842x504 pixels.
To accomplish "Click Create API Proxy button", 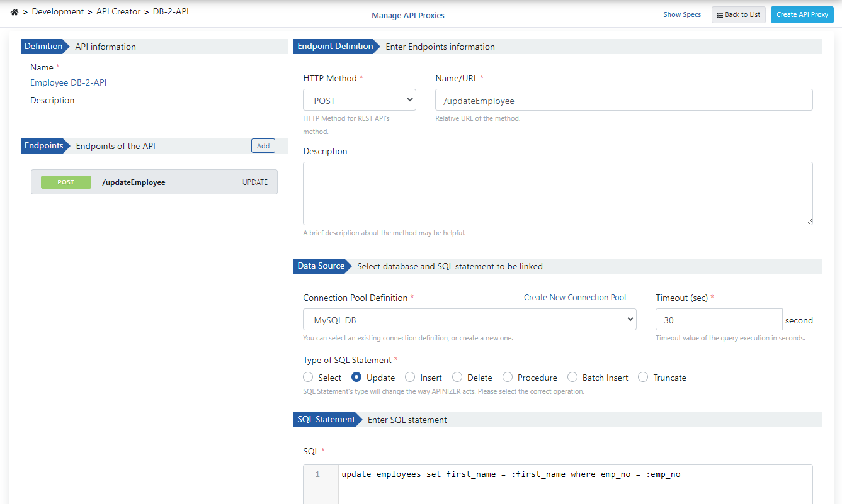I will tap(802, 15).
